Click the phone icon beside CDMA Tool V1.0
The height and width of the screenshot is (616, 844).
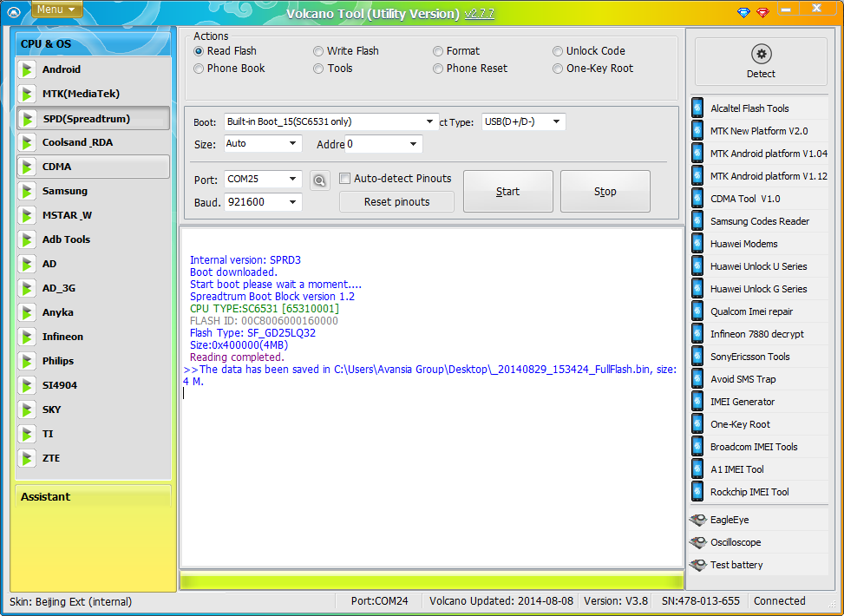click(x=697, y=199)
